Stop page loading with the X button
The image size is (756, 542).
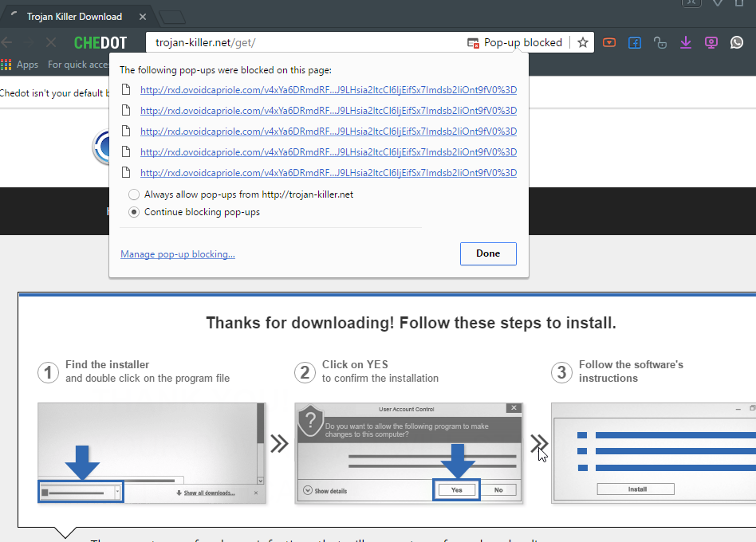tap(51, 43)
